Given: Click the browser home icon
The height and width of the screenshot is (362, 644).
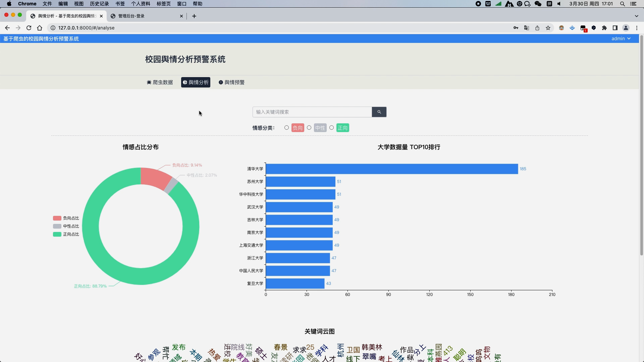Looking at the screenshot, I should click(x=40, y=28).
